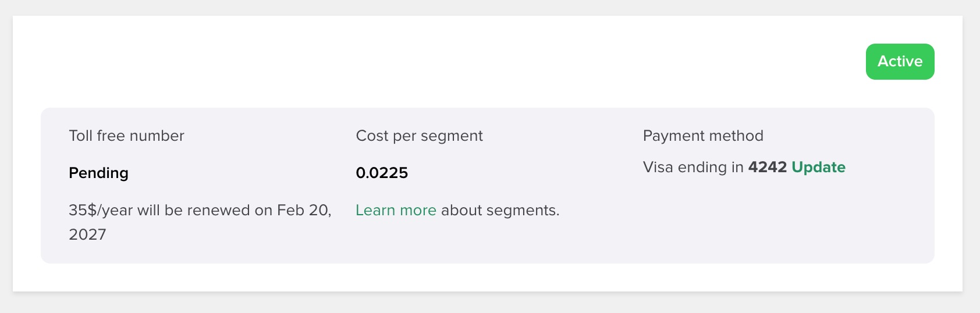
Task: Open the Learn more link
Action: pos(396,211)
